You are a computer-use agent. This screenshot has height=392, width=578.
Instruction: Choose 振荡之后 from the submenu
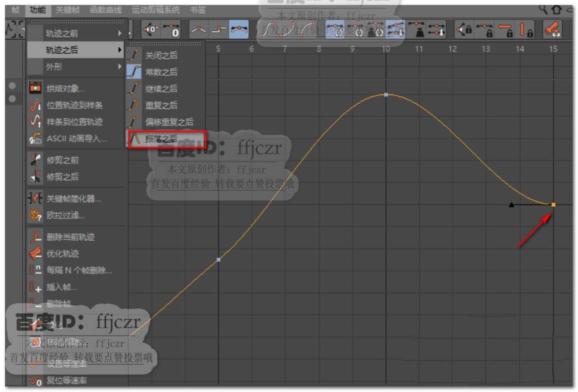click(166, 139)
